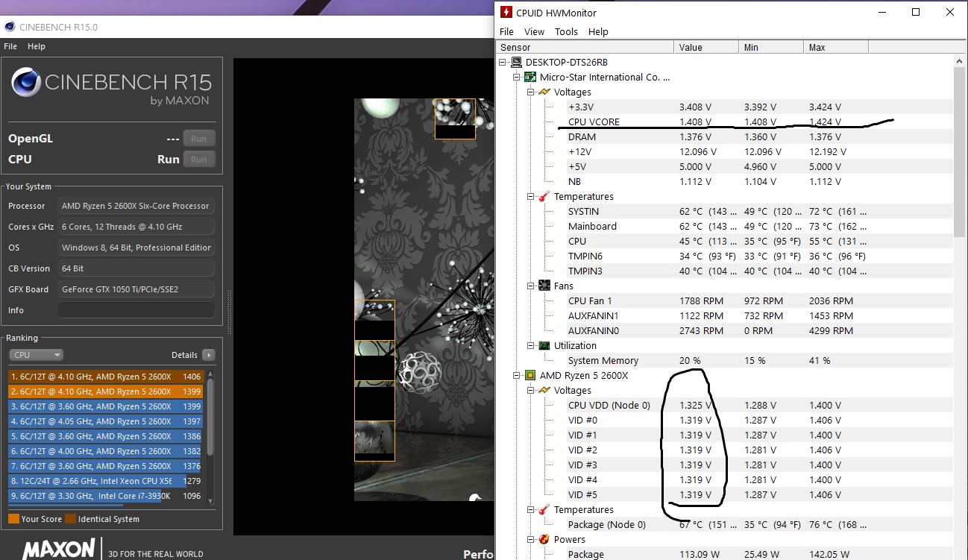Select the 4.05 GHz ranking row scoring 1397

[106, 421]
